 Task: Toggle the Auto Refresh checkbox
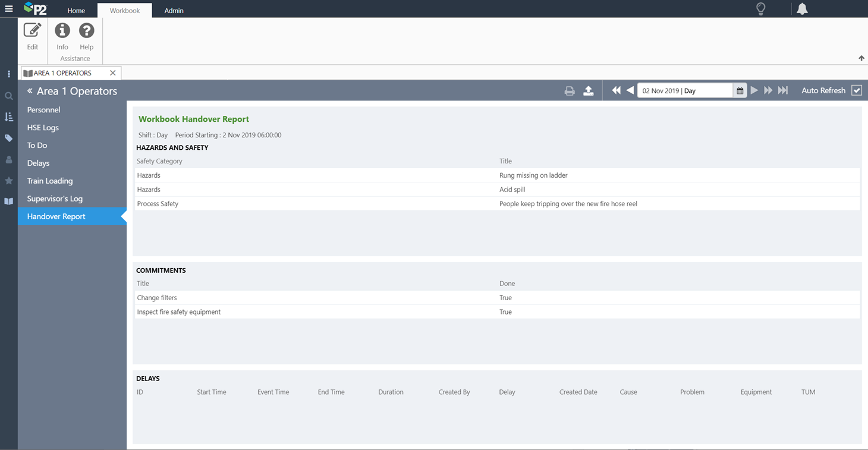(x=856, y=90)
